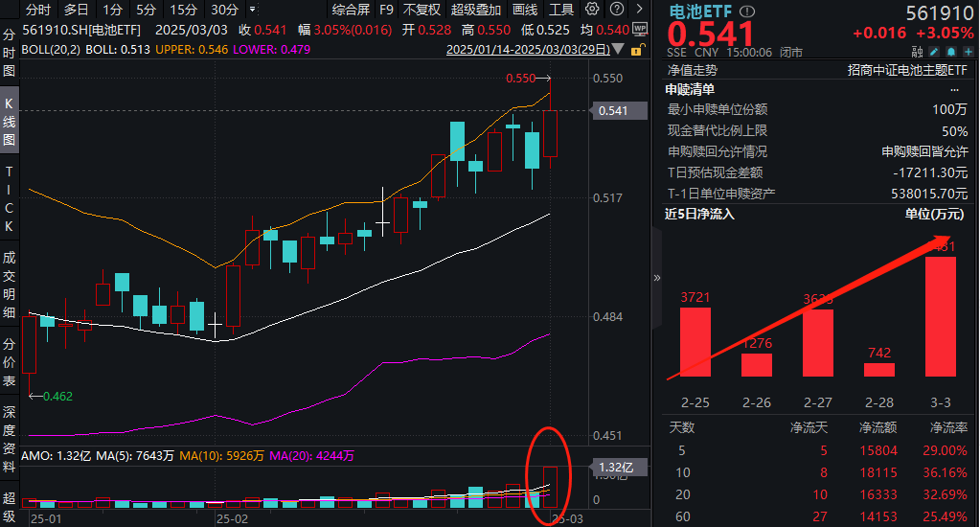Set price alert with the bell icon
980x527 pixels.
click(x=951, y=52)
